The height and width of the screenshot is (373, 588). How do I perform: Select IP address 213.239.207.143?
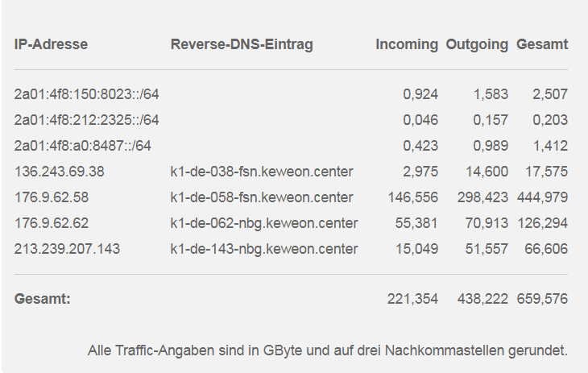point(67,249)
